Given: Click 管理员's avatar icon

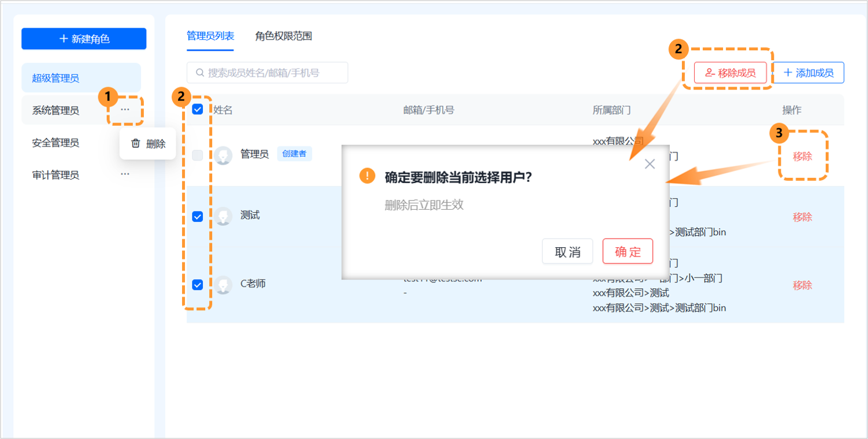Looking at the screenshot, I should coord(223,155).
